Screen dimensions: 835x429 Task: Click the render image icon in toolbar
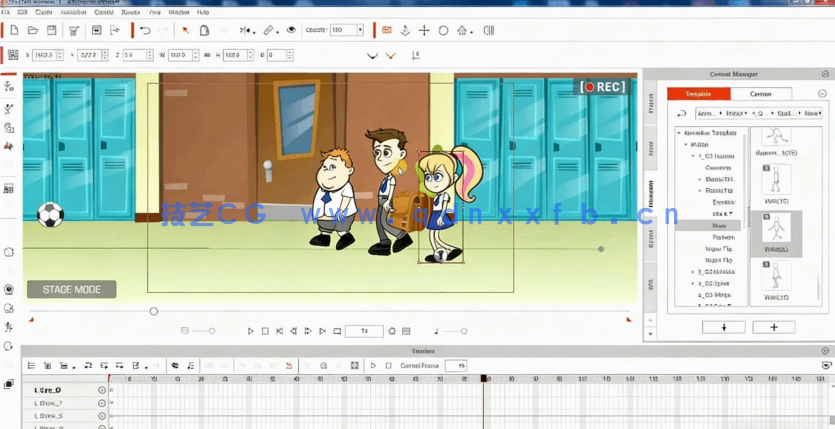96,30
